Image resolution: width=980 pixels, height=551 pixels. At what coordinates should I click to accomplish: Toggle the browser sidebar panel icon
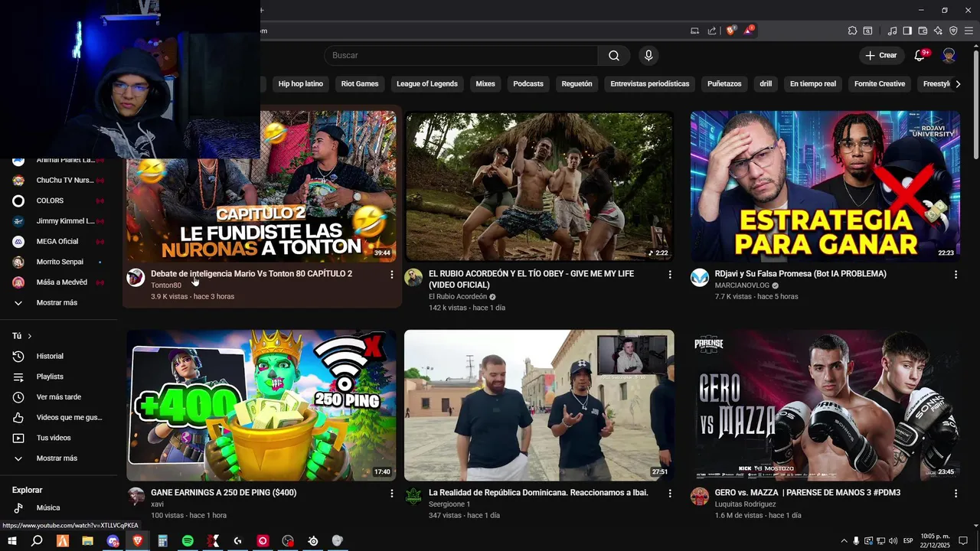point(907,31)
